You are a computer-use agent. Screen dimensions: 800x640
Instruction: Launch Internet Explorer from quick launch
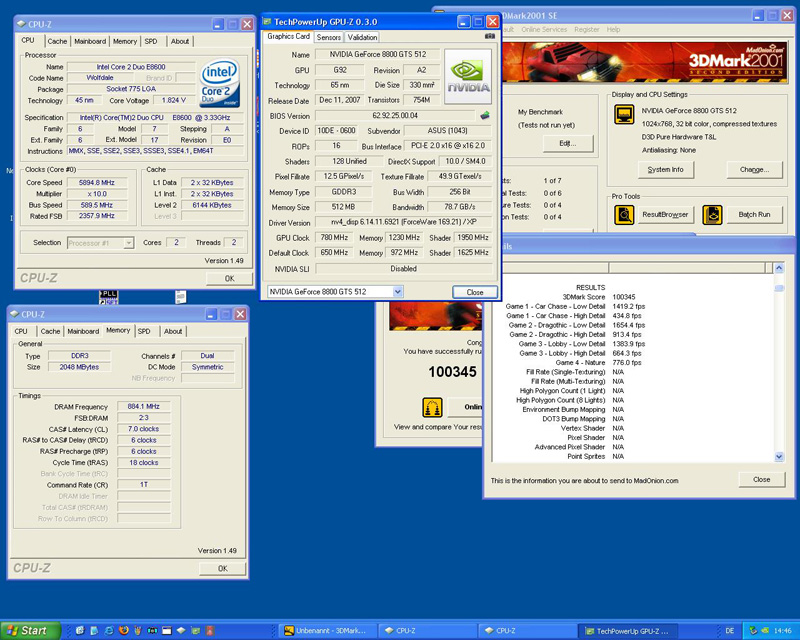coord(109,630)
